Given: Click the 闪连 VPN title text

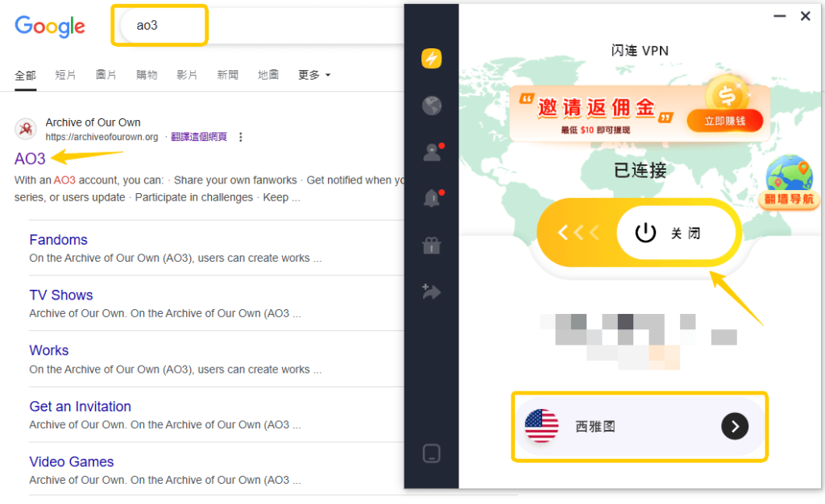Looking at the screenshot, I should tap(640, 51).
